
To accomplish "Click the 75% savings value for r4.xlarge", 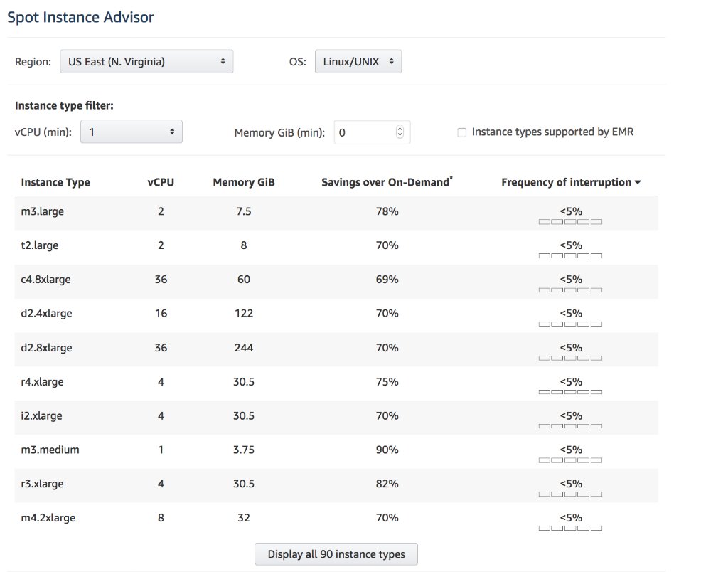I will pos(387,382).
